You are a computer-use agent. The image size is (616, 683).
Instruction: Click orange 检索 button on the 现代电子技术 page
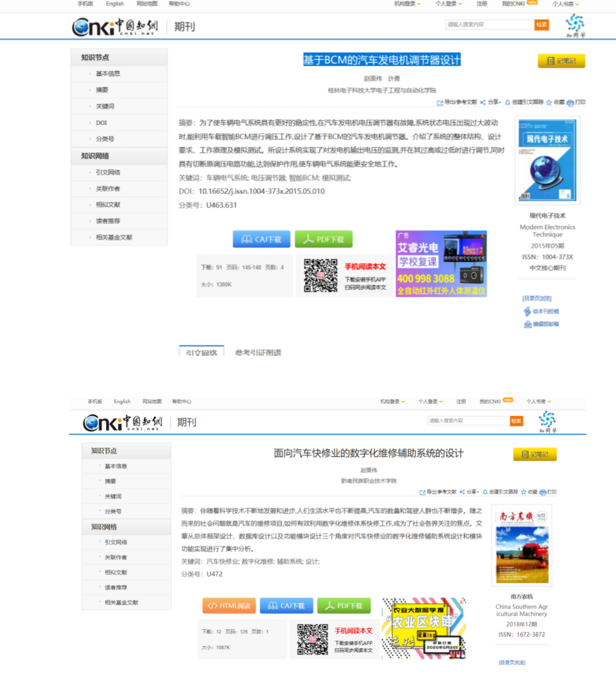point(542,24)
